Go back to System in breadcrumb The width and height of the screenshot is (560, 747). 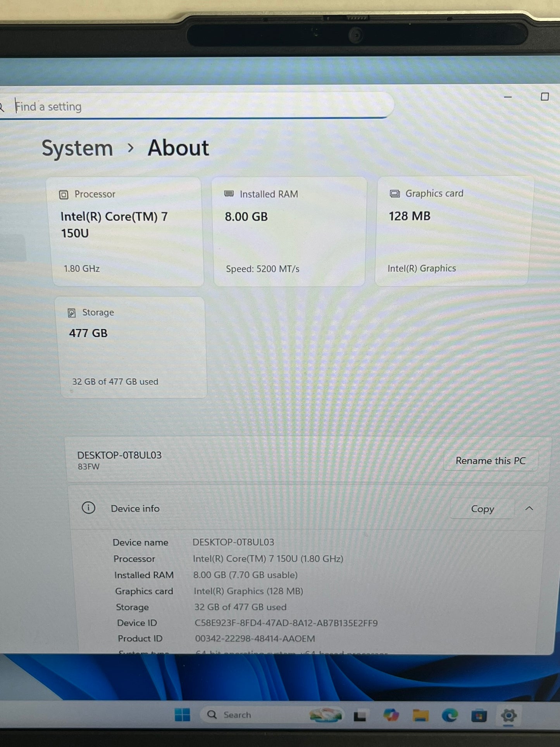tap(78, 148)
